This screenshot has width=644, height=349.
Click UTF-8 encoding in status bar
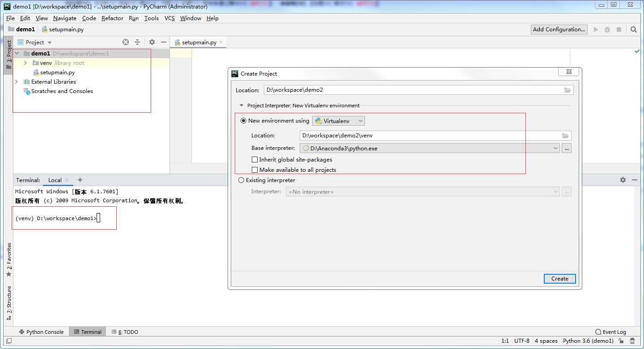point(522,341)
